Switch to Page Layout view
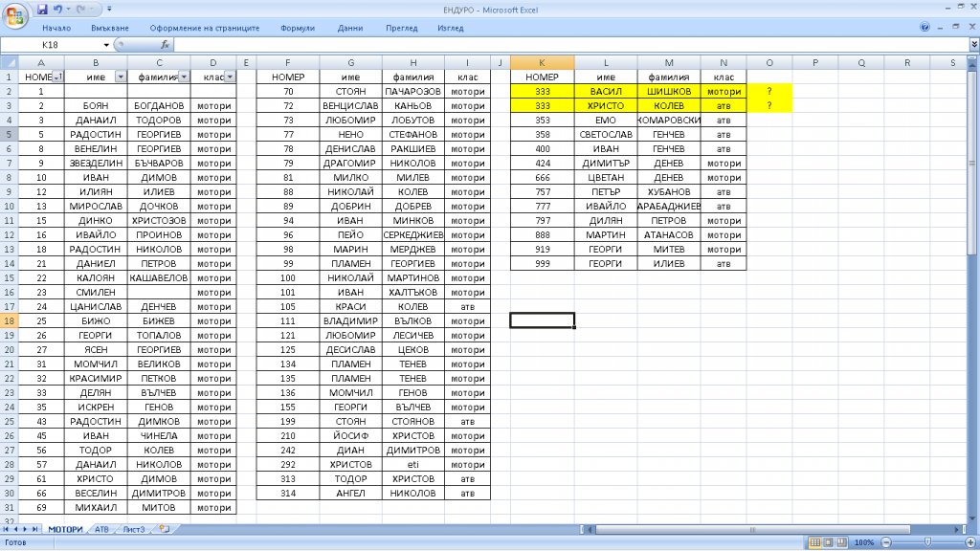 pyautogui.click(x=829, y=541)
